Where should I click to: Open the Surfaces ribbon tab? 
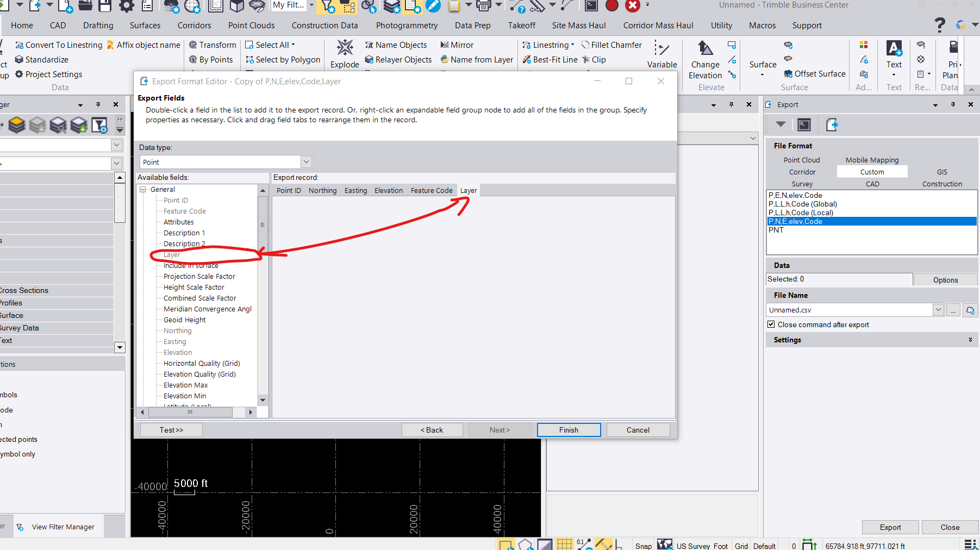pyautogui.click(x=145, y=26)
